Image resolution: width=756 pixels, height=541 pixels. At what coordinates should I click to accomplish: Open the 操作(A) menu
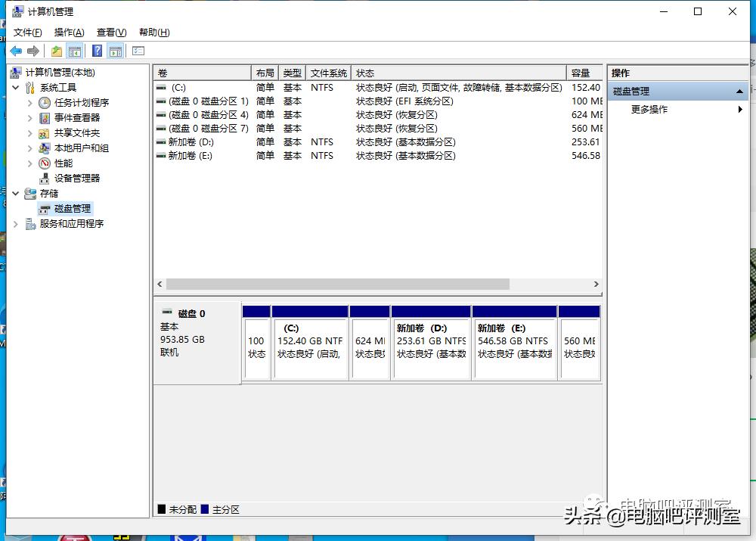click(69, 33)
